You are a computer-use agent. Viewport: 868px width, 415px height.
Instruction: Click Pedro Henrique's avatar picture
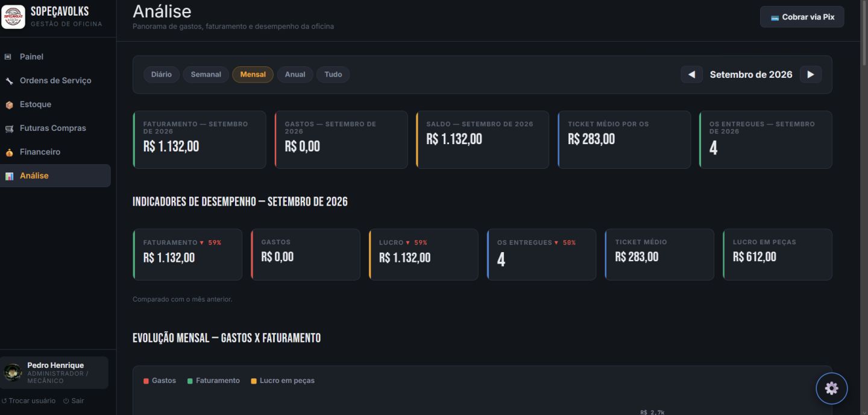click(x=13, y=373)
